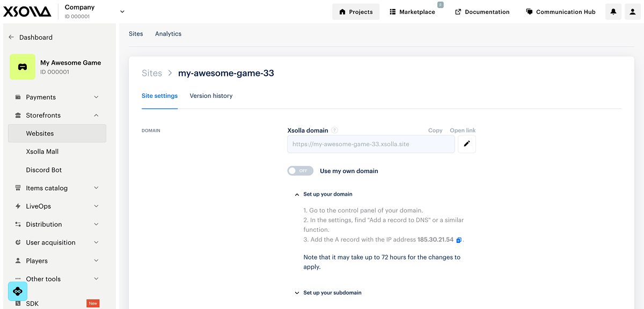Open the company selector dropdown

(x=122, y=11)
